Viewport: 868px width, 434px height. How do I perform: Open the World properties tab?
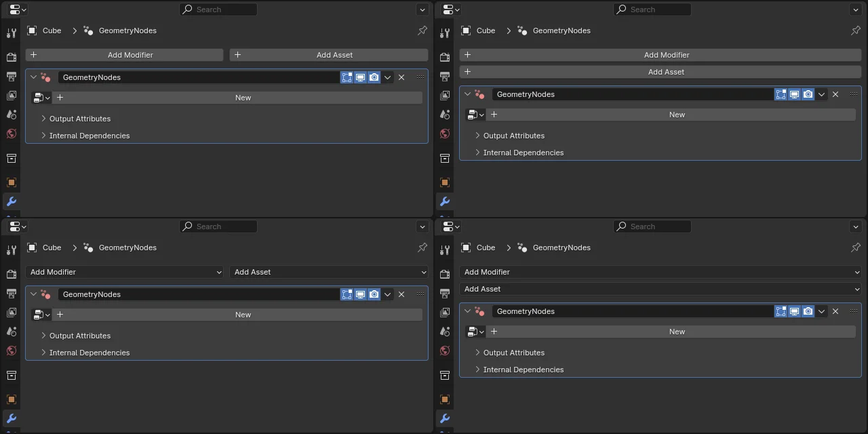tap(11, 134)
